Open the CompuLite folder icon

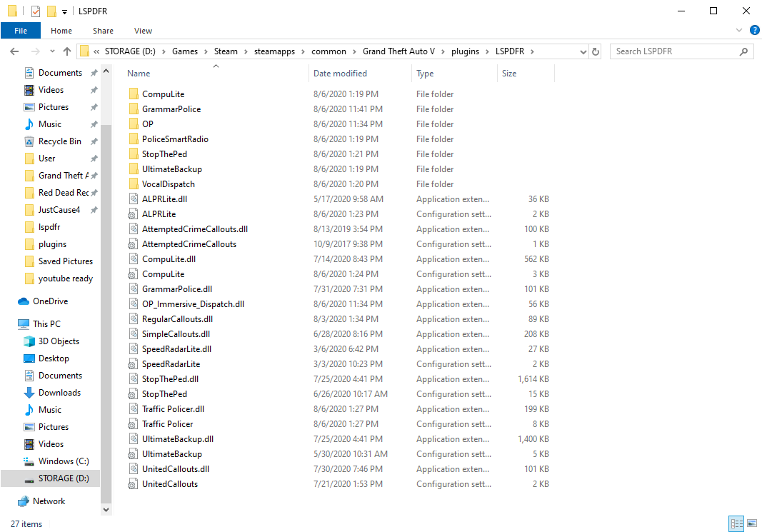[x=134, y=94]
